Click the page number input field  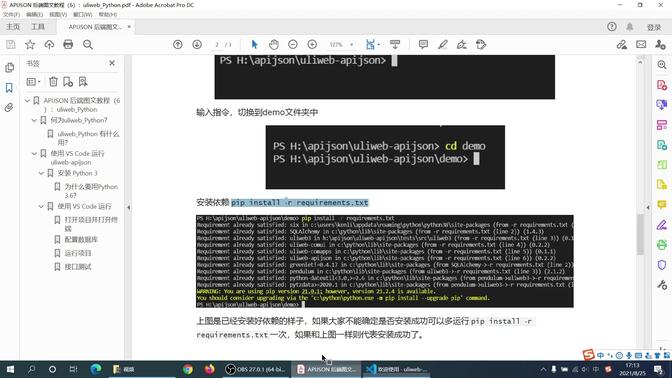point(217,45)
